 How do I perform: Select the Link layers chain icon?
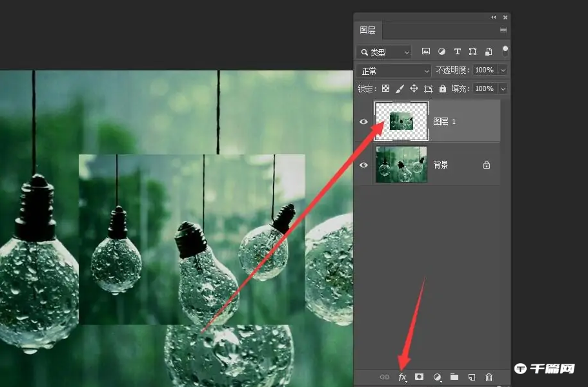coord(385,377)
